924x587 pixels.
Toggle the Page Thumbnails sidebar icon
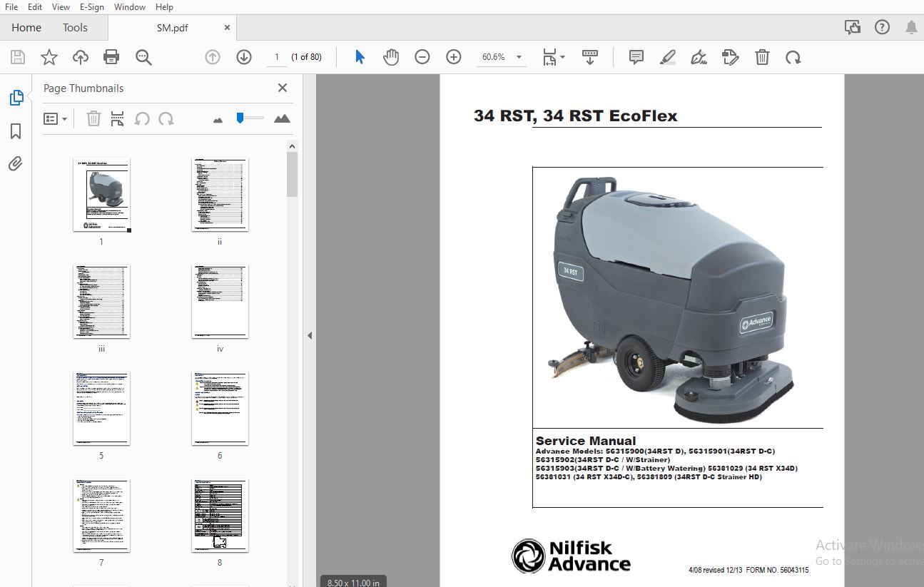point(16,98)
